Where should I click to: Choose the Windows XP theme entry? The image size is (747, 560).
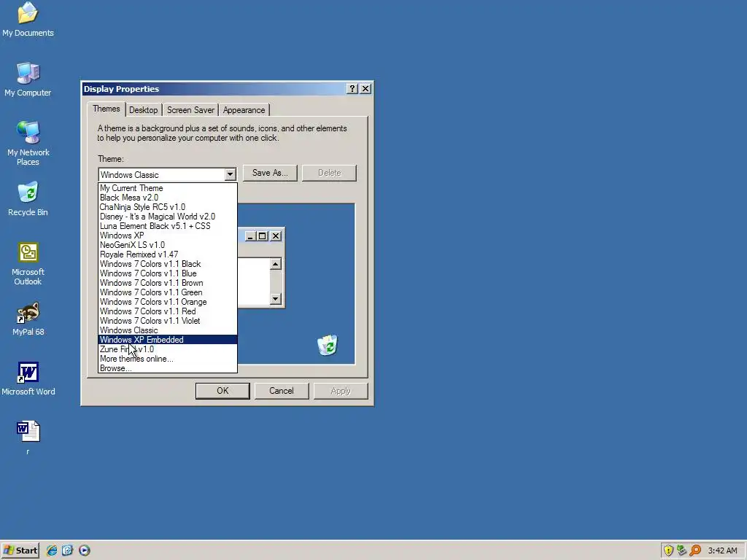(168, 236)
